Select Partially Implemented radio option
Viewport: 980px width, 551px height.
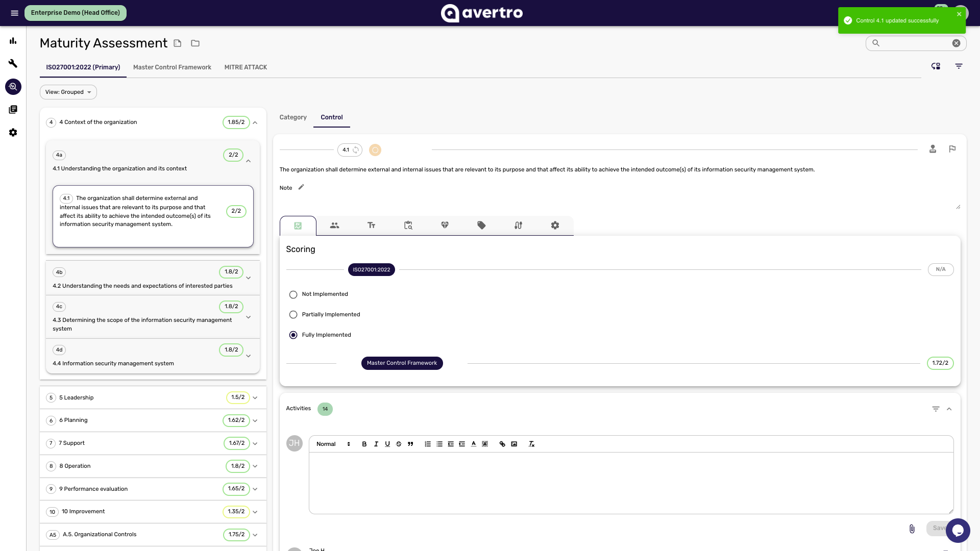click(293, 315)
